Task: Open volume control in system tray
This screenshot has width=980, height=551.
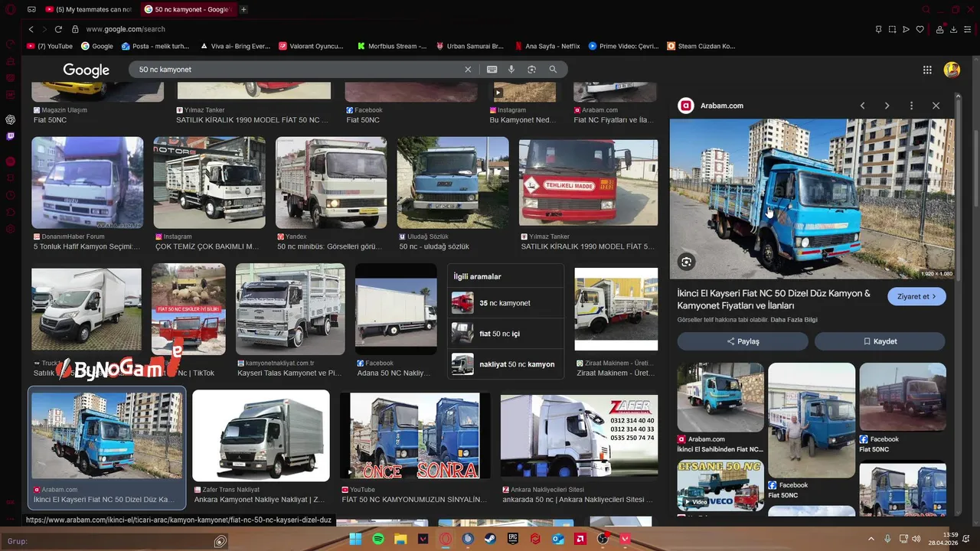Action: 916,539
